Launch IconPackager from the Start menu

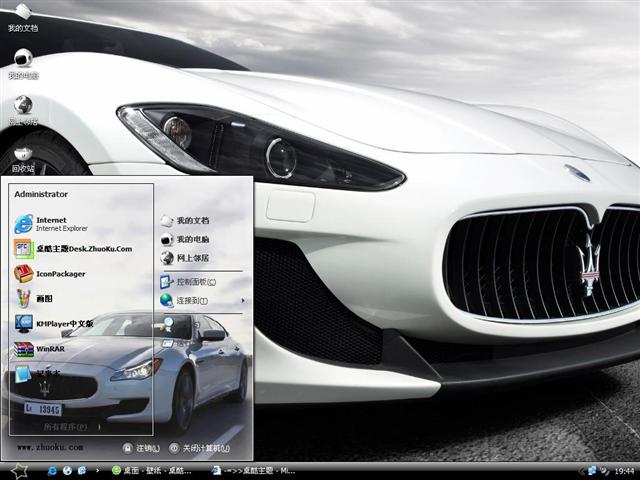pyautogui.click(x=60, y=273)
